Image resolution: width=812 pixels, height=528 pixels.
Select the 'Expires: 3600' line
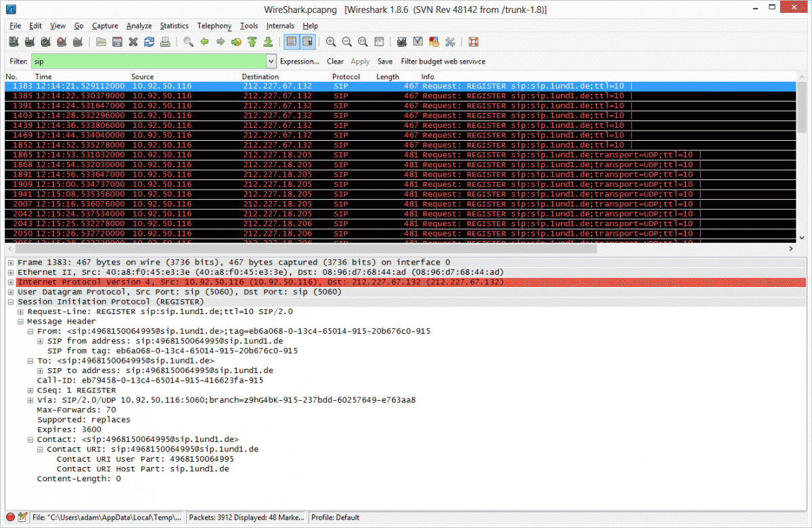(69, 430)
